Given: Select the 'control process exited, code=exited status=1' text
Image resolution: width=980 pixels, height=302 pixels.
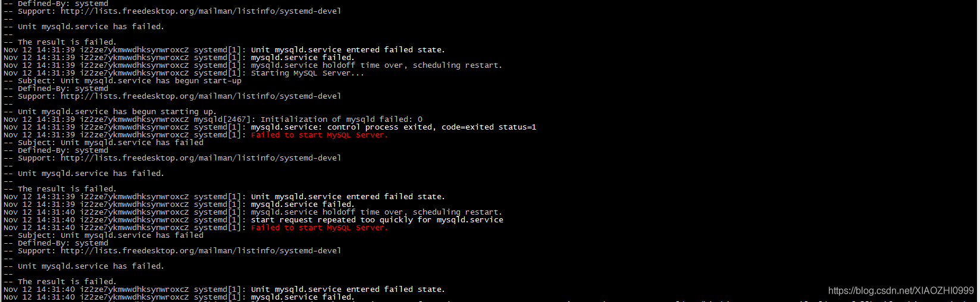Looking at the screenshot, I should [x=431, y=127].
